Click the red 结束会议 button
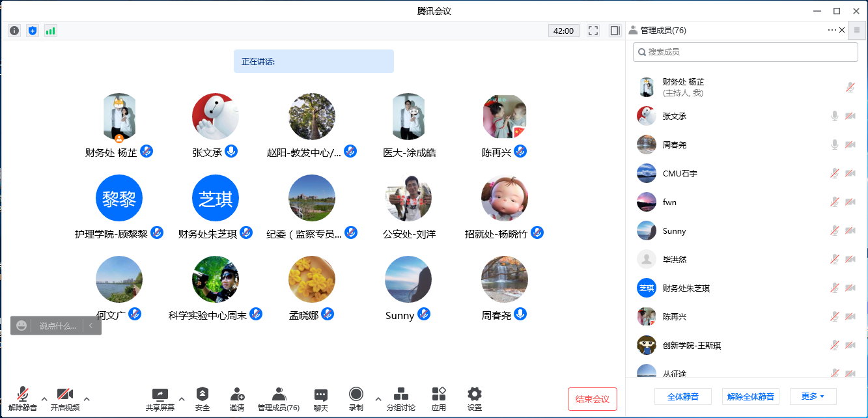This screenshot has width=868, height=418. coord(592,399)
